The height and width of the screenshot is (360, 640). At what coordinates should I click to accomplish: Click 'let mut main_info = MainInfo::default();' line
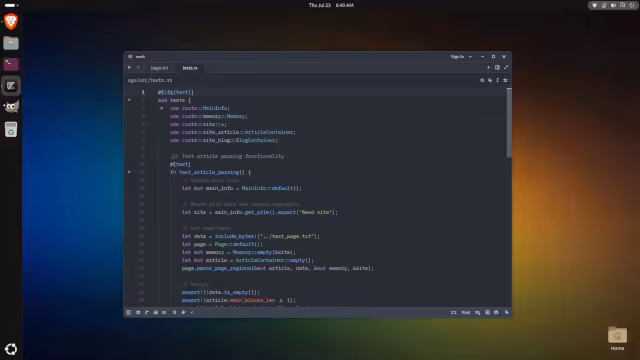coord(242,188)
